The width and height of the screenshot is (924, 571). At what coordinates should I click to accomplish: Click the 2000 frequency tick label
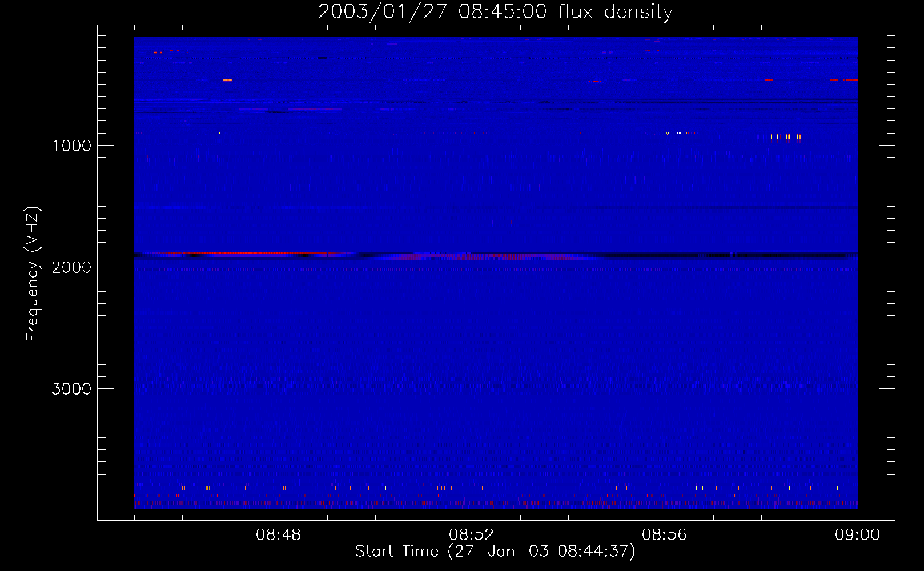coord(71,267)
